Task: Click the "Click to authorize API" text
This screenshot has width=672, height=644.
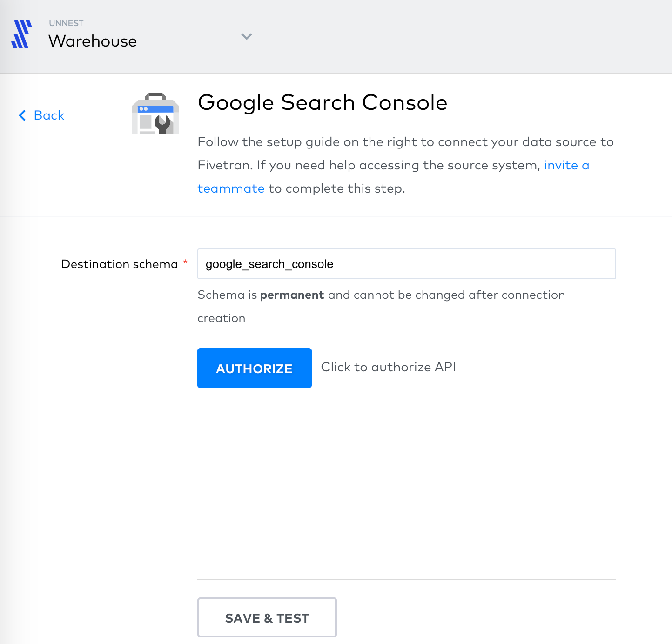Action: tap(388, 367)
